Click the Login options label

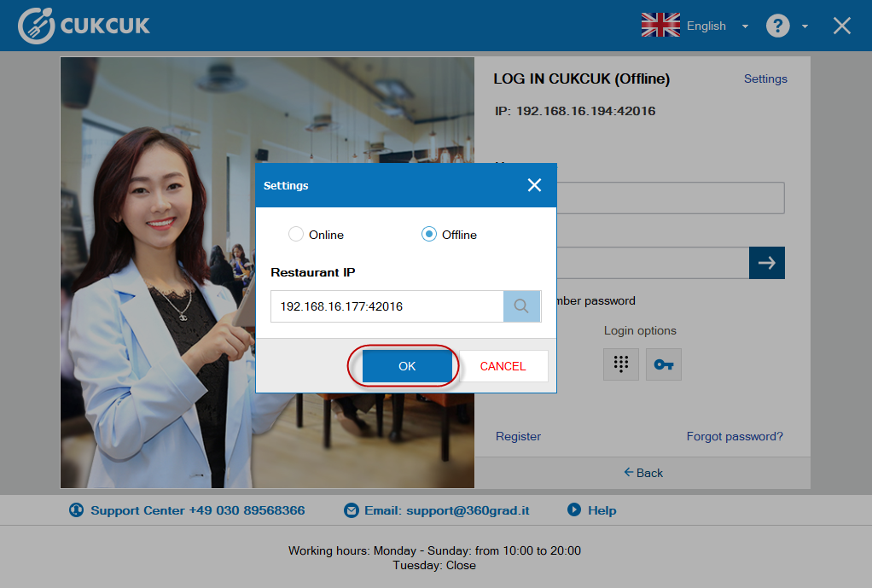point(640,330)
